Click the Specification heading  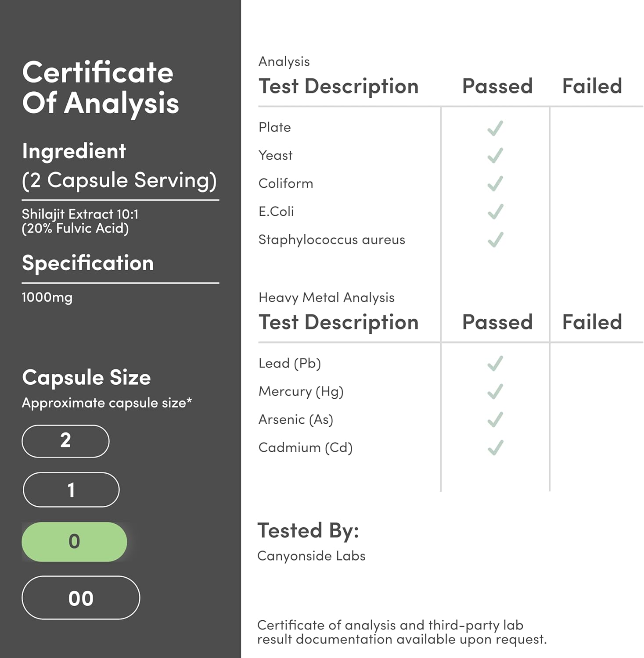88,263
